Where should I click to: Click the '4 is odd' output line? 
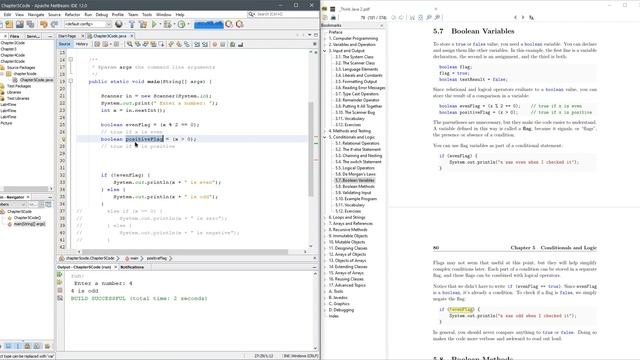point(85,291)
